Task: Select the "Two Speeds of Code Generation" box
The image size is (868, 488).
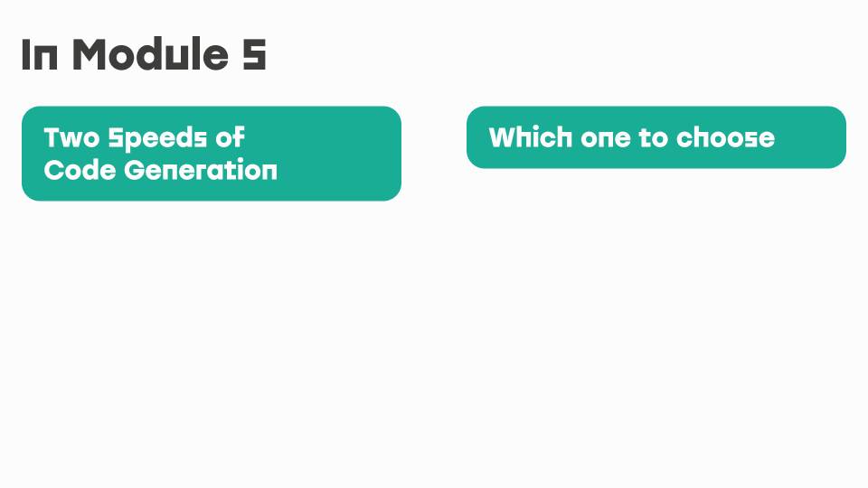Action: tap(212, 154)
